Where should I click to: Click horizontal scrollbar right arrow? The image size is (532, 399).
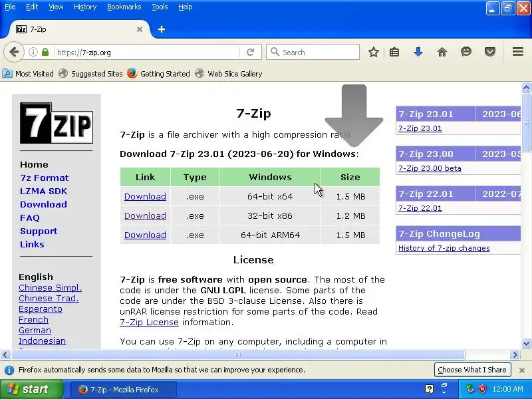515,355
